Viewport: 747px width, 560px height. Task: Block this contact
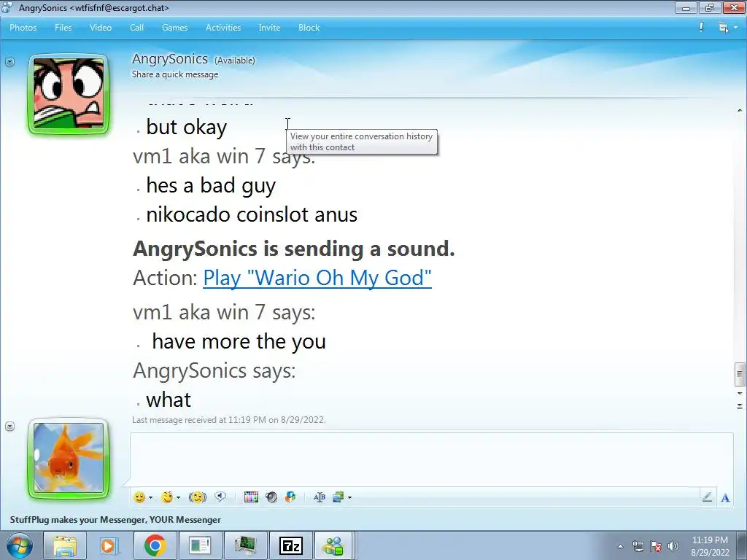pos(309,28)
